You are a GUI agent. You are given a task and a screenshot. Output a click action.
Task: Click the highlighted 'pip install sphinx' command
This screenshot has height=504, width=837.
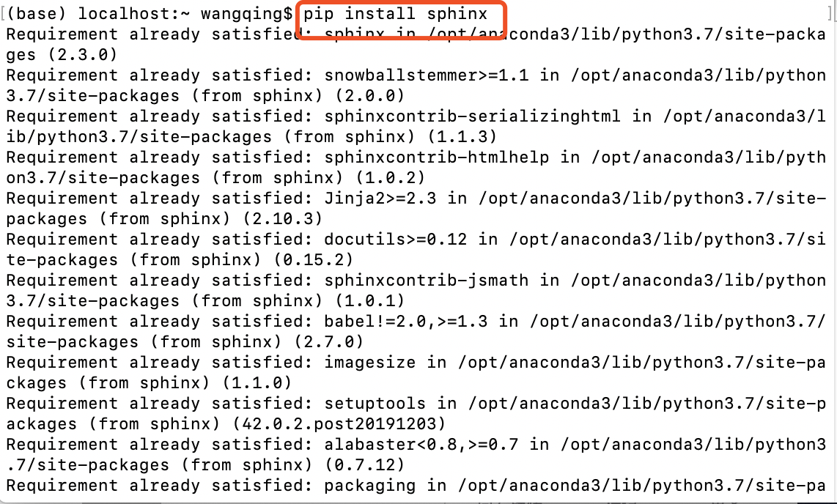click(x=395, y=13)
